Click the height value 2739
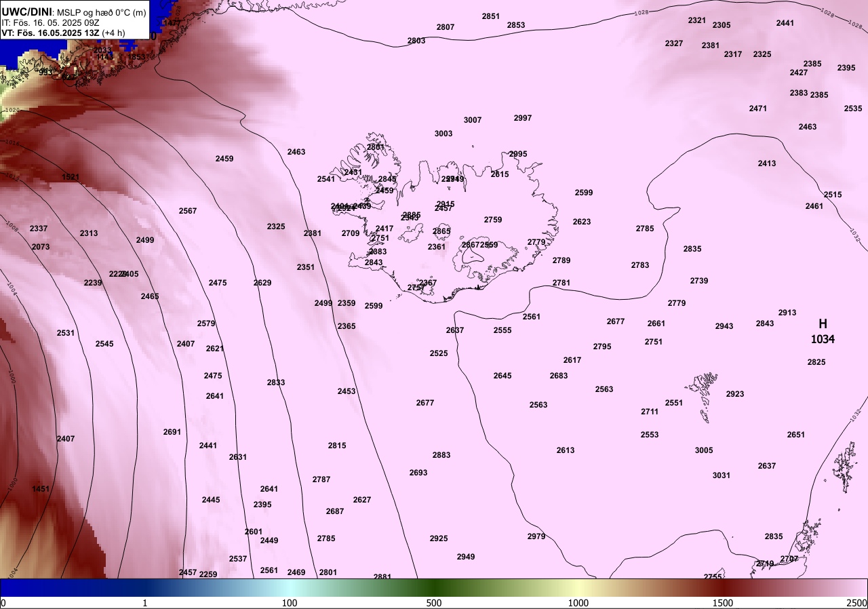 (x=699, y=281)
